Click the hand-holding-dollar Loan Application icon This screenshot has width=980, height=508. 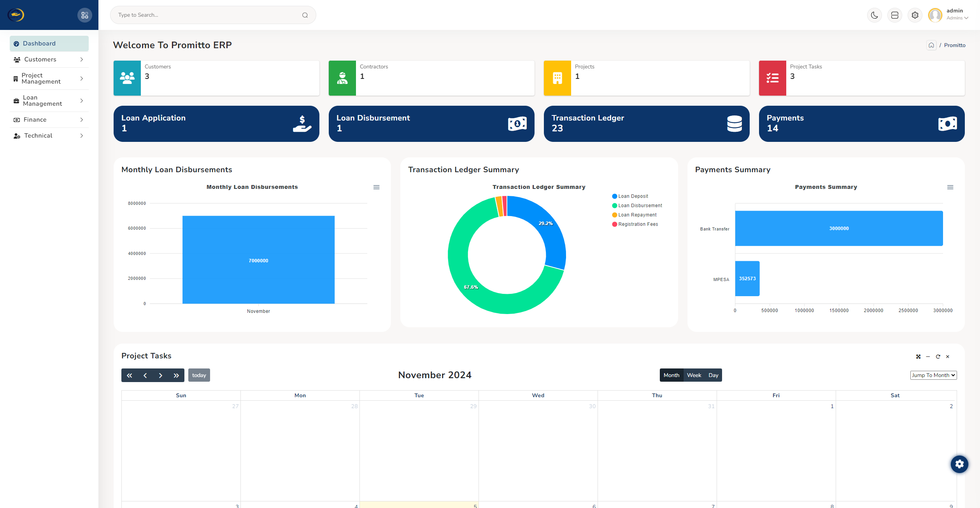[302, 124]
